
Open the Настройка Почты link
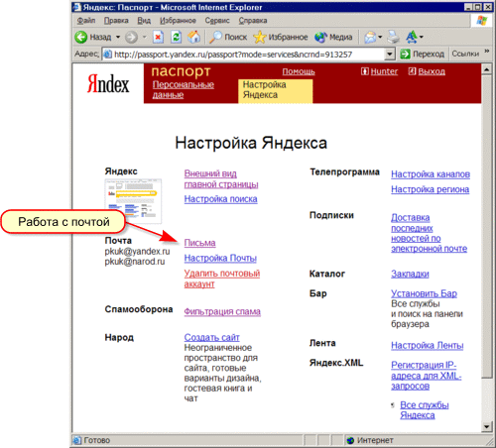(220, 258)
